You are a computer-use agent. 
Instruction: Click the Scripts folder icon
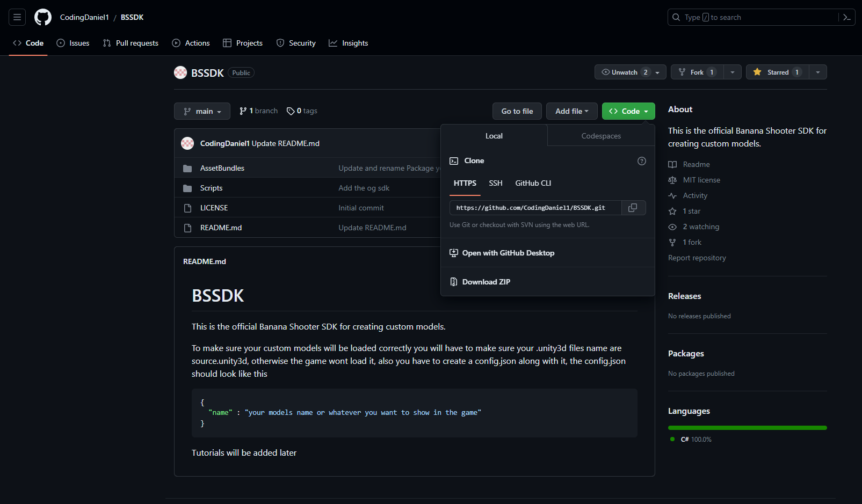[x=187, y=188]
